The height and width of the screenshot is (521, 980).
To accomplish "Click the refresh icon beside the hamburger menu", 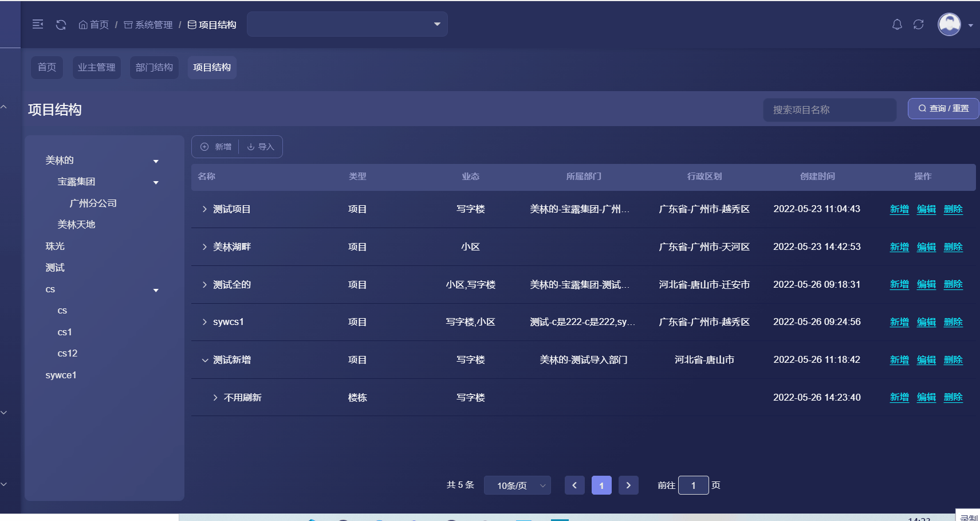I will click(61, 24).
